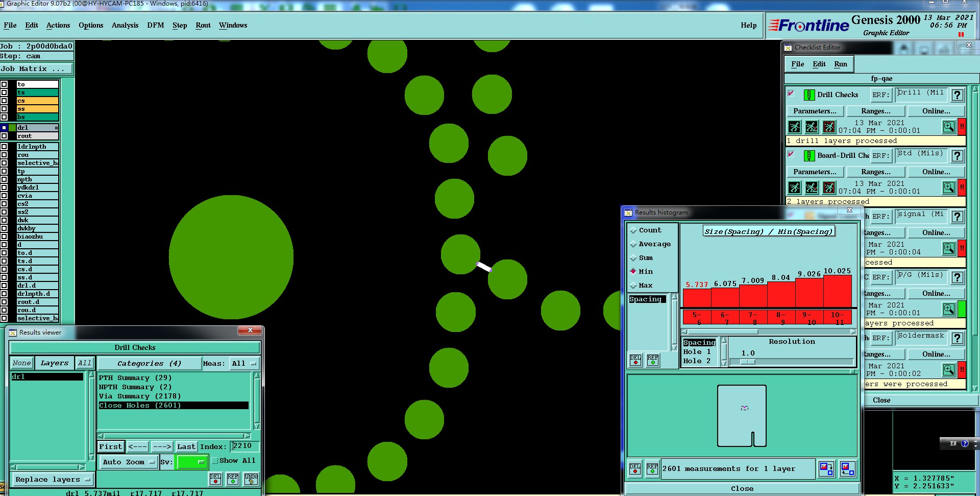Click DEL icon under Spacing list
This screenshot has height=496, width=980.
[635, 360]
